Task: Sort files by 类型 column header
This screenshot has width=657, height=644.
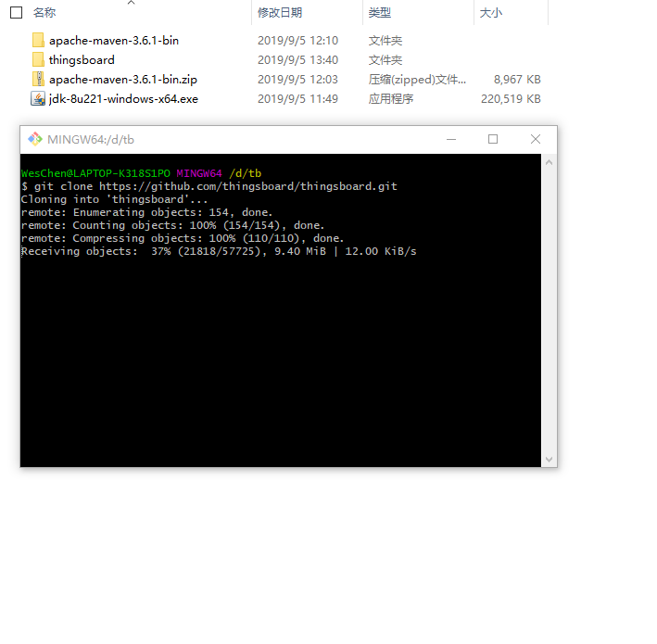Action: [380, 13]
